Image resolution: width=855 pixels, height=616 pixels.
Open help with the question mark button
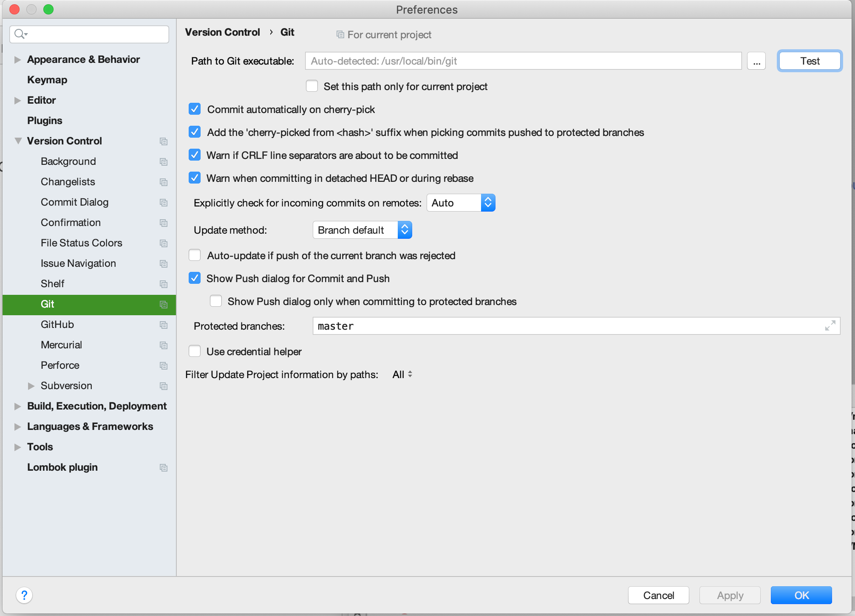pyautogui.click(x=24, y=595)
